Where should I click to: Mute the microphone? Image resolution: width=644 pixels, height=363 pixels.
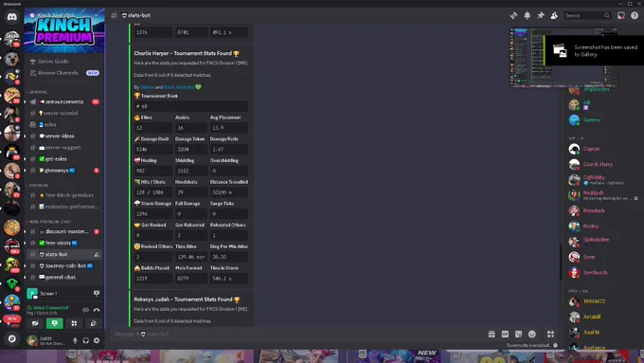75,340
